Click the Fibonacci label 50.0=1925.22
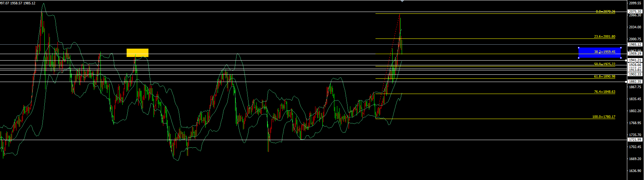The height and width of the screenshot is (180, 644). tap(605, 64)
